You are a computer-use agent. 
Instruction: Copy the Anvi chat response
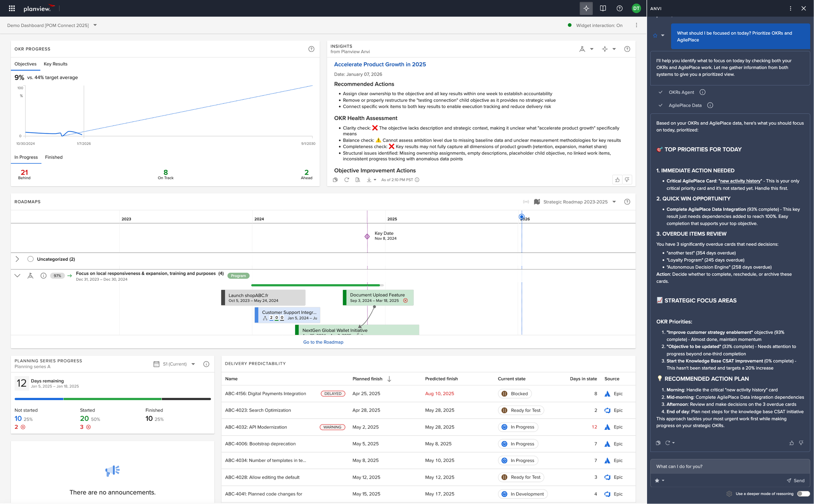pos(658,443)
